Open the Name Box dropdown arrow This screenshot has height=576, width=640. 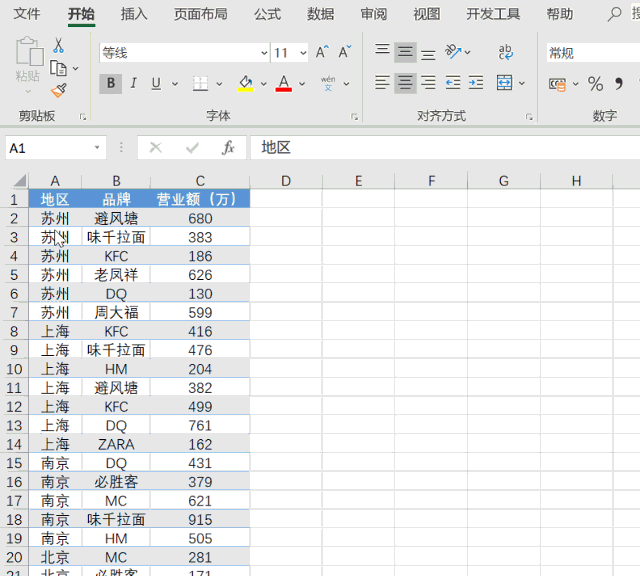[x=97, y=147]
